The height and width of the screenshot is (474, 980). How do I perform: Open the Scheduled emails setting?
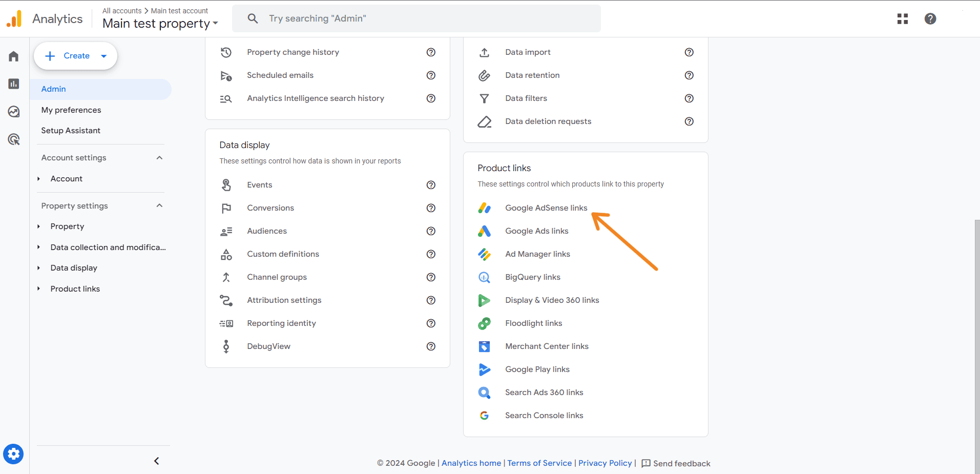point(280,75)
